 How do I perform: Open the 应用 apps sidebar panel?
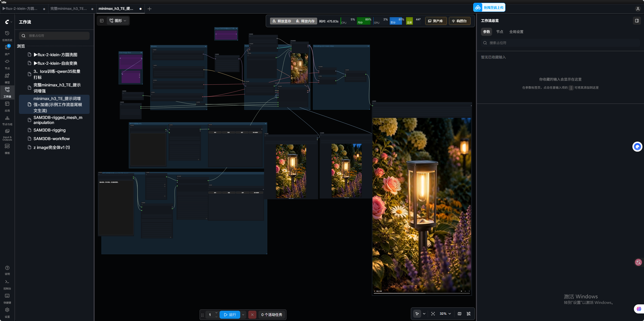click(7, 106)
